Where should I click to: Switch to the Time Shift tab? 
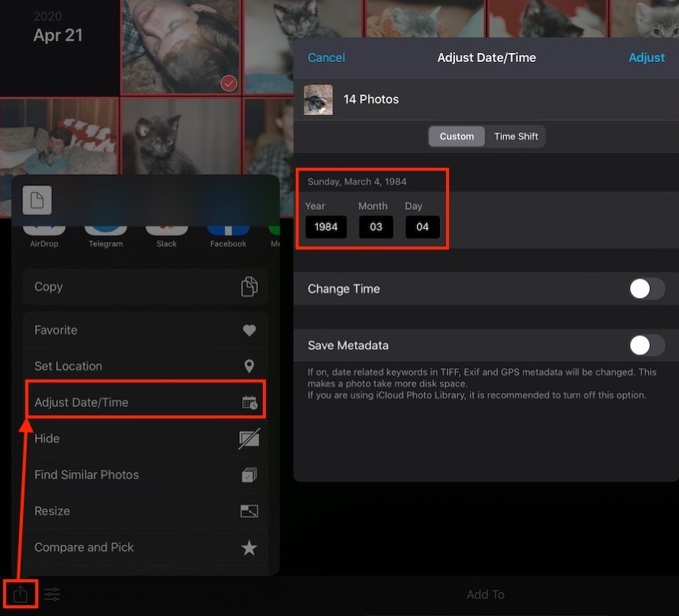tap(516, 136)
